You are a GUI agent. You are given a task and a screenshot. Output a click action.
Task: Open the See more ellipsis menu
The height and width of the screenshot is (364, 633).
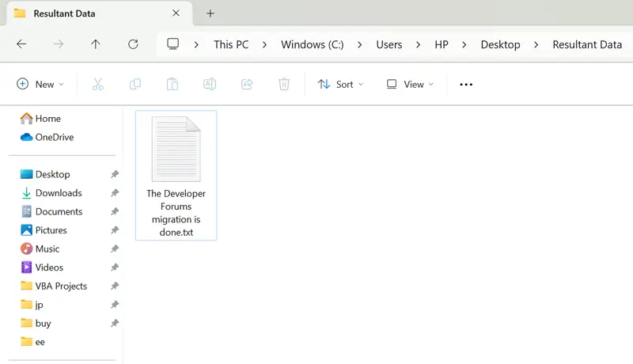click(466, 84)
